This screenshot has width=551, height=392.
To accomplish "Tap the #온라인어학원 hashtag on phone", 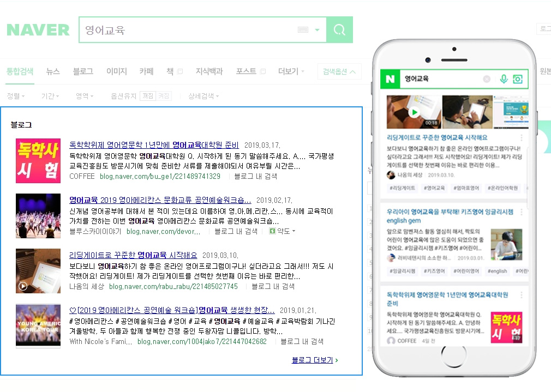I will click(502, 188).
